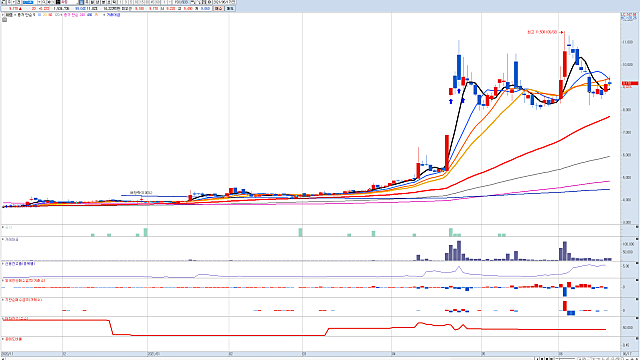
Task: Click the help circle icon near the date
Action: (209, 2)
